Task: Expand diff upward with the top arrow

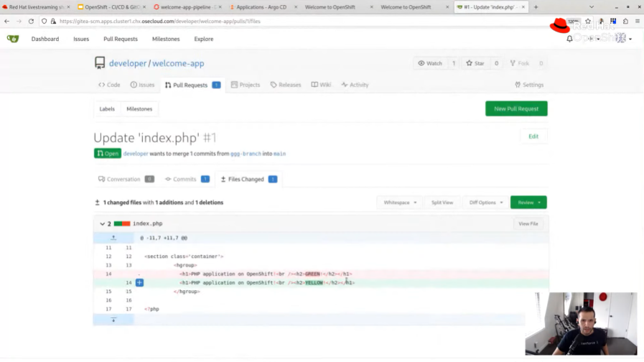Action: [x=113, y=238]
